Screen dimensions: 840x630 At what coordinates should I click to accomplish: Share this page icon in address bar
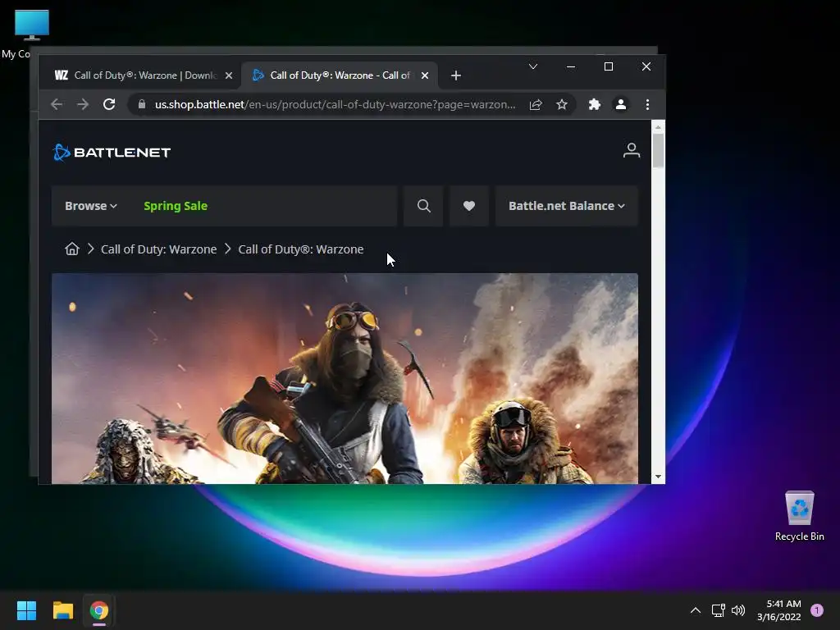(535, 104)
